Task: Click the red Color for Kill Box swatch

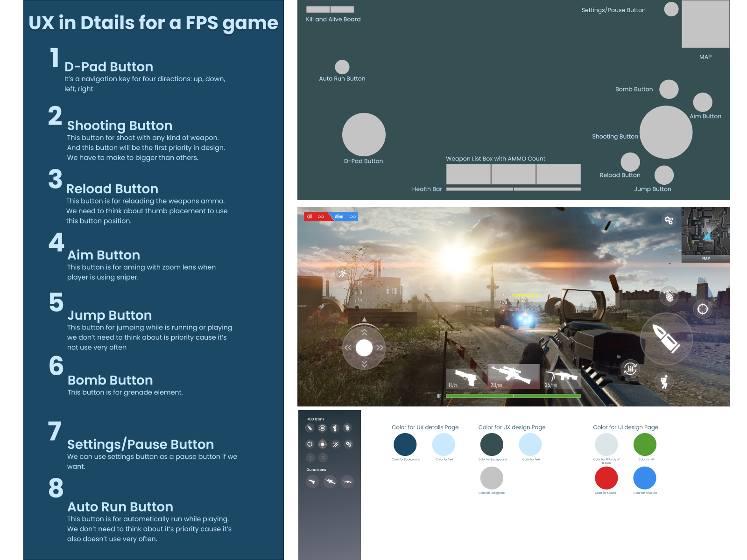Action: point(606,478)
